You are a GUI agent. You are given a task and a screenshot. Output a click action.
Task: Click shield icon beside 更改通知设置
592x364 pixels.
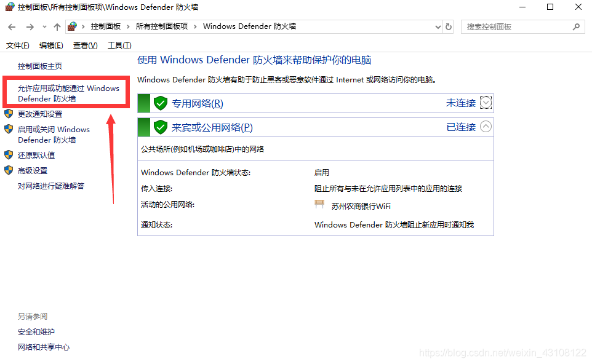(9, 114)
